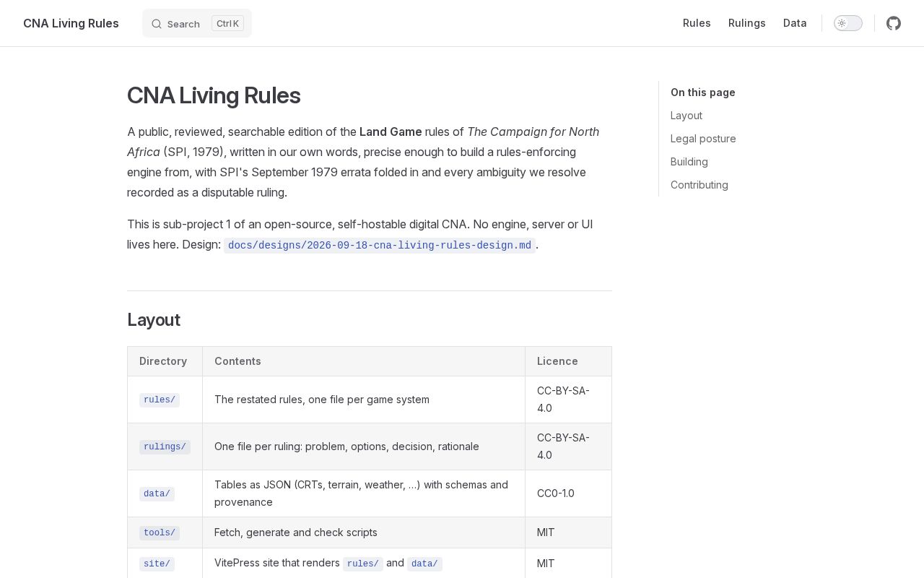Open the Rulings nav menu item

747,23
